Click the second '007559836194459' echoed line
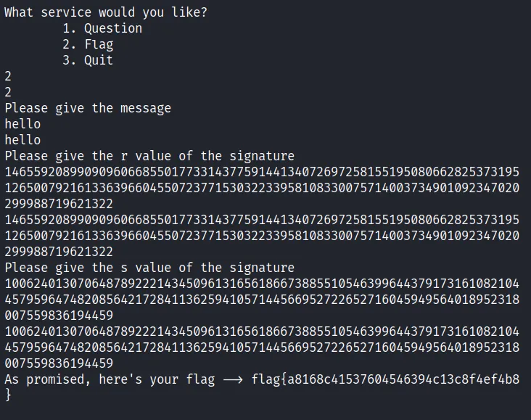 coord(59,363)
